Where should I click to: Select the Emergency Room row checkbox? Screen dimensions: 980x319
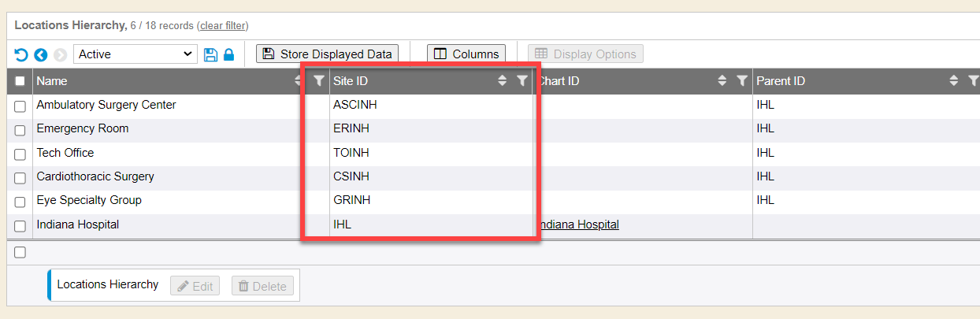(x=20, y=130)
